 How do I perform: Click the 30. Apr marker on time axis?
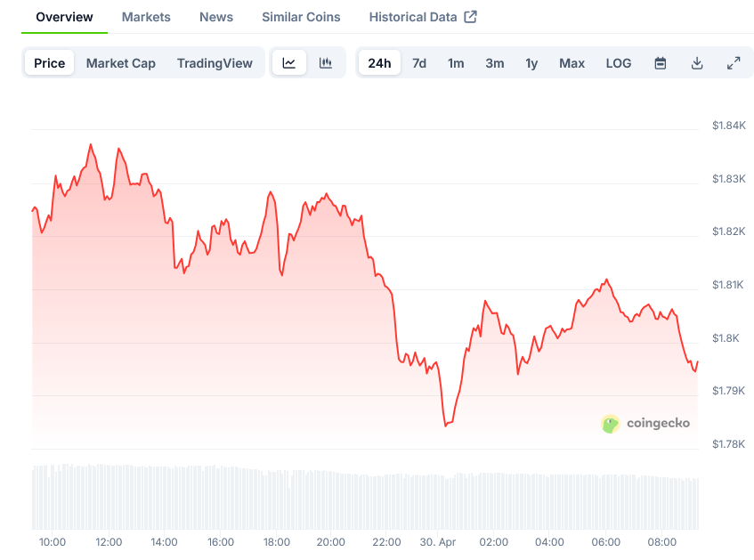[x=438, y=542]
